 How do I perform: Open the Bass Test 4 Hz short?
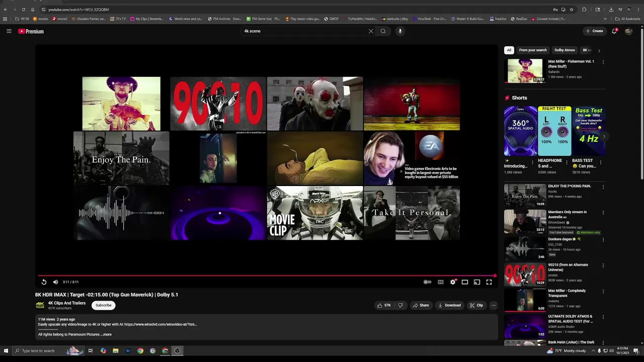tap(588, 131)
